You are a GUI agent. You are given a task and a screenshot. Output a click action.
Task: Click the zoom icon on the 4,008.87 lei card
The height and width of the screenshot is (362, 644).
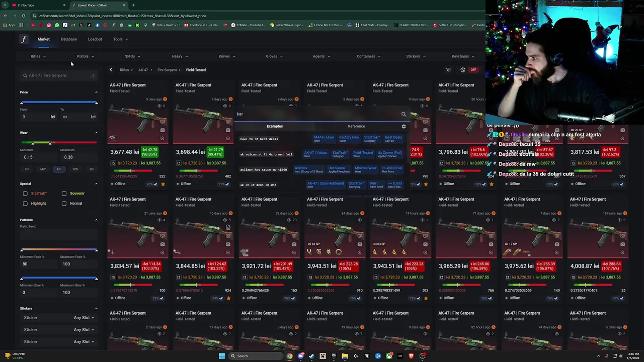622,252
